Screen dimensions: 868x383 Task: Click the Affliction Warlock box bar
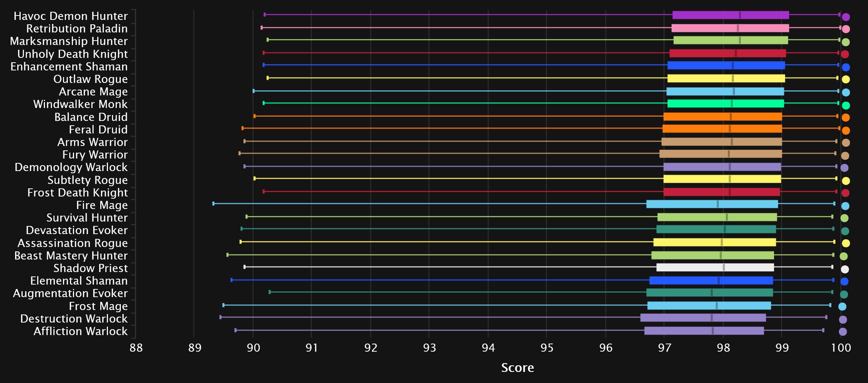click(704, 331)
